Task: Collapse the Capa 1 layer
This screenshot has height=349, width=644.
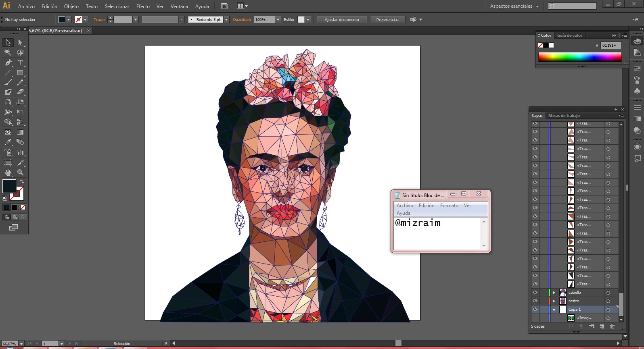Action: pos(554,310)
